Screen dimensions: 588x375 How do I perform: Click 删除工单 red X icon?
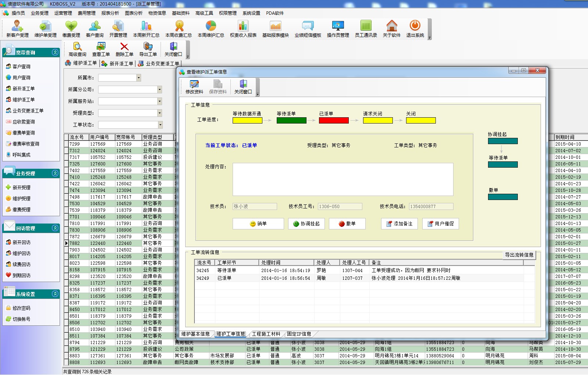point(124,49)
